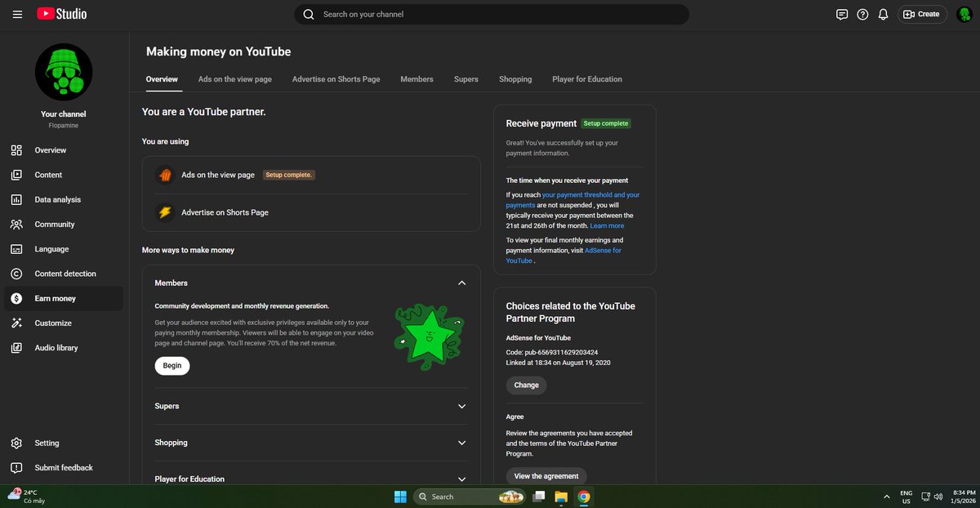
Task: Open the AdSense for YouTube link
Action: 563,256
